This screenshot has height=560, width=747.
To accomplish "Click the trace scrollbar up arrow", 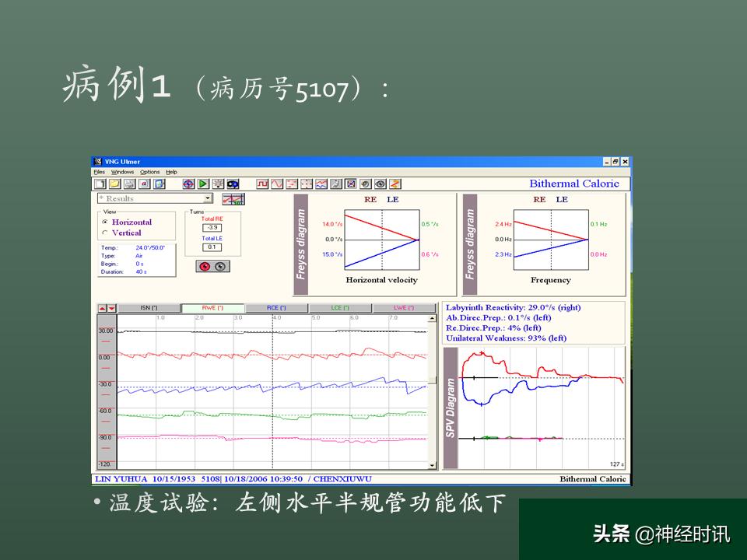I will (x=432, y=319).
